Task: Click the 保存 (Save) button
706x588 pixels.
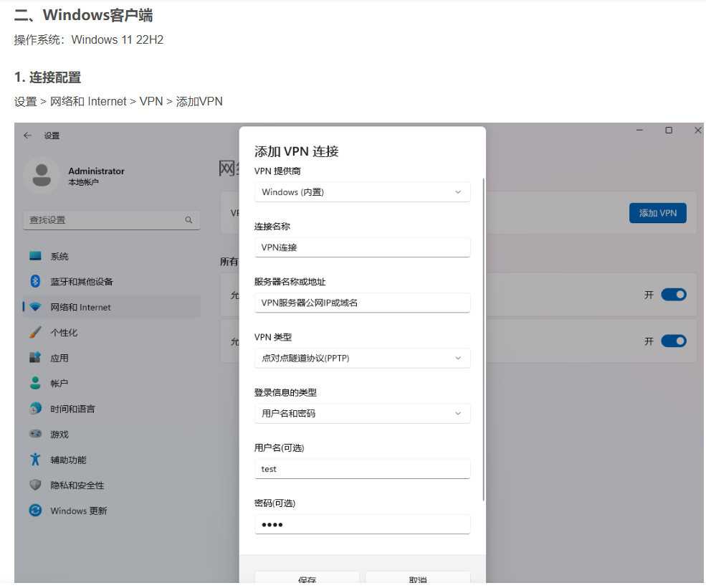Action: point(307,577)
